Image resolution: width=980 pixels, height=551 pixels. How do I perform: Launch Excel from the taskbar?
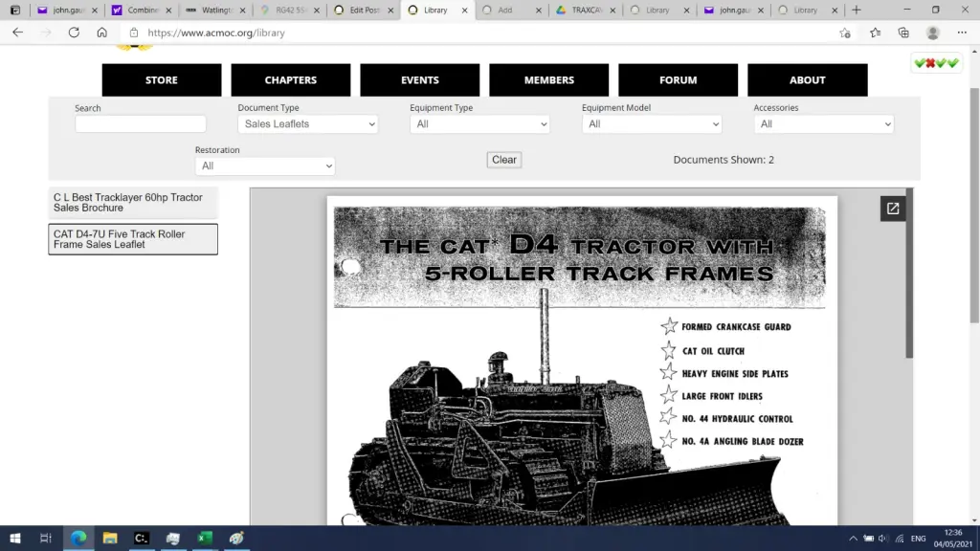pos(204,538)
